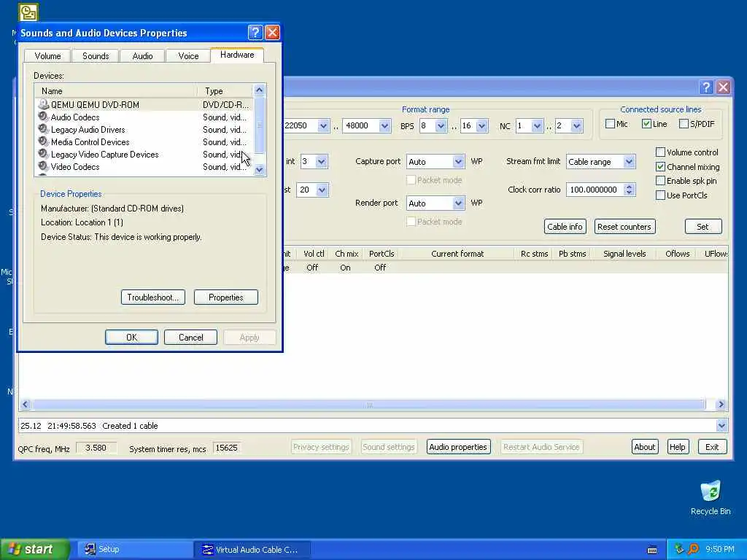Check the Enable spk pin option
This screenshot has height=560, width=747.
660,181
